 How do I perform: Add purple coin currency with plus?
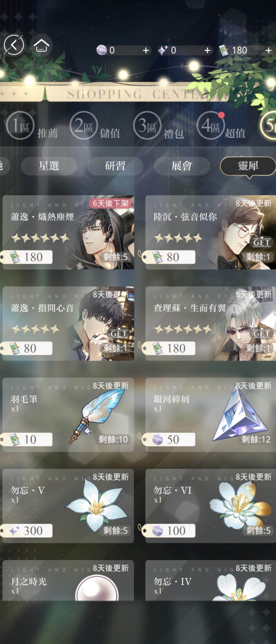pos(146,50)
